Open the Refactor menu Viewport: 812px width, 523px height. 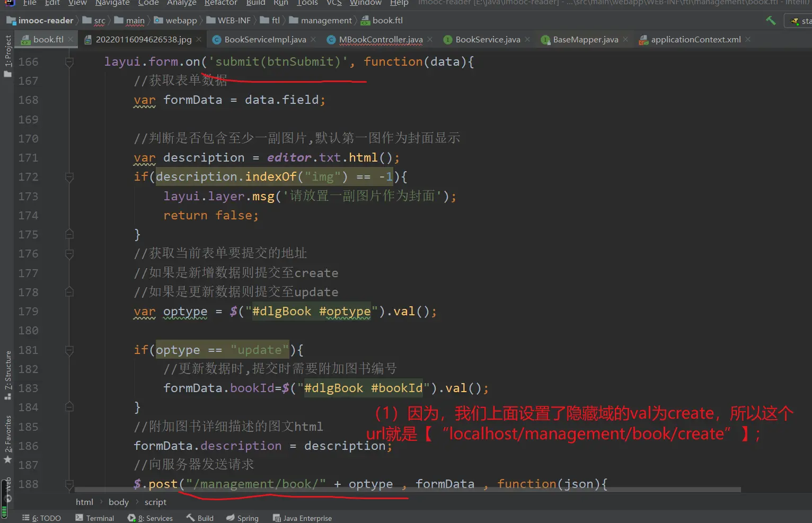(220, 3)
